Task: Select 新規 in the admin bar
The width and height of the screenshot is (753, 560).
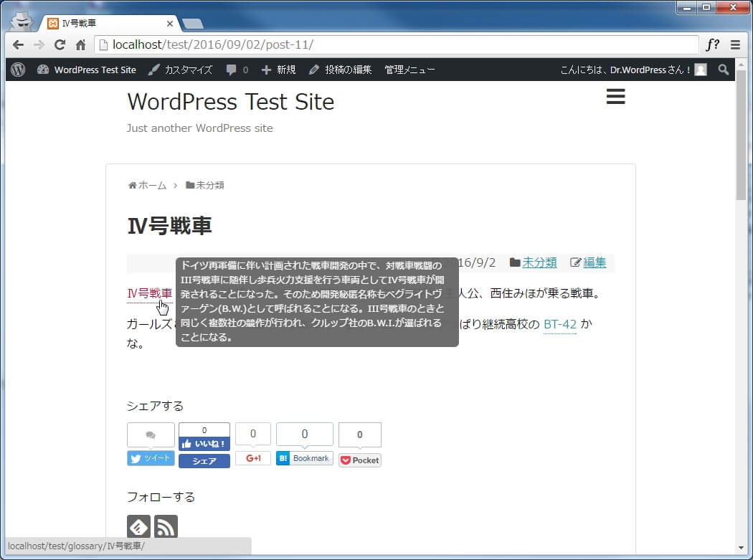Action: click(278, 70)
